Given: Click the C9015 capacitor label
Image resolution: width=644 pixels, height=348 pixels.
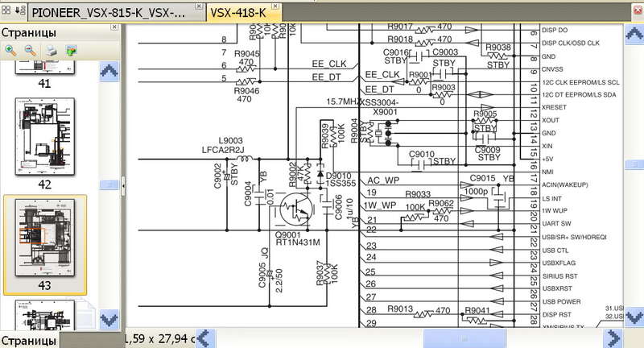Looking at the screenshot, I should pos(482,178).
